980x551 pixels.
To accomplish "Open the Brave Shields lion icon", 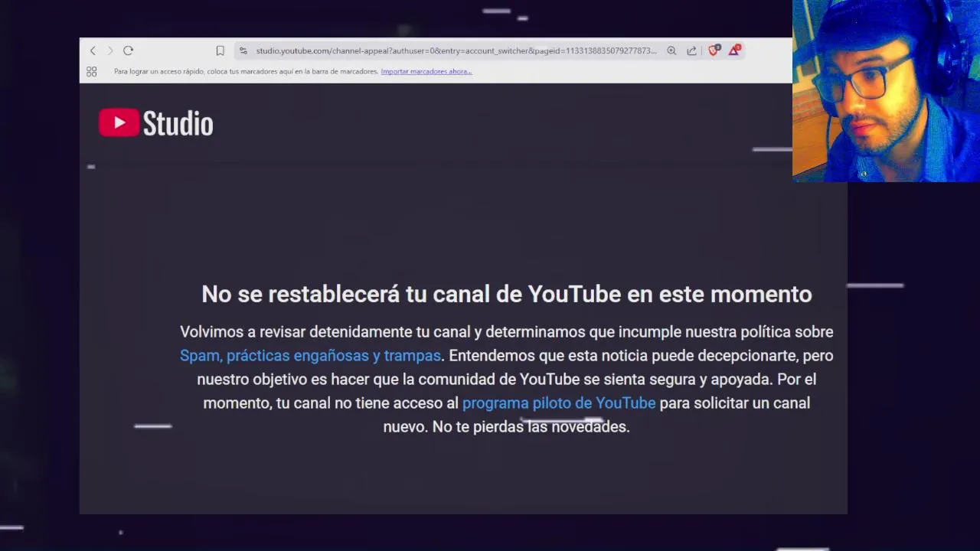I will 714,51.
